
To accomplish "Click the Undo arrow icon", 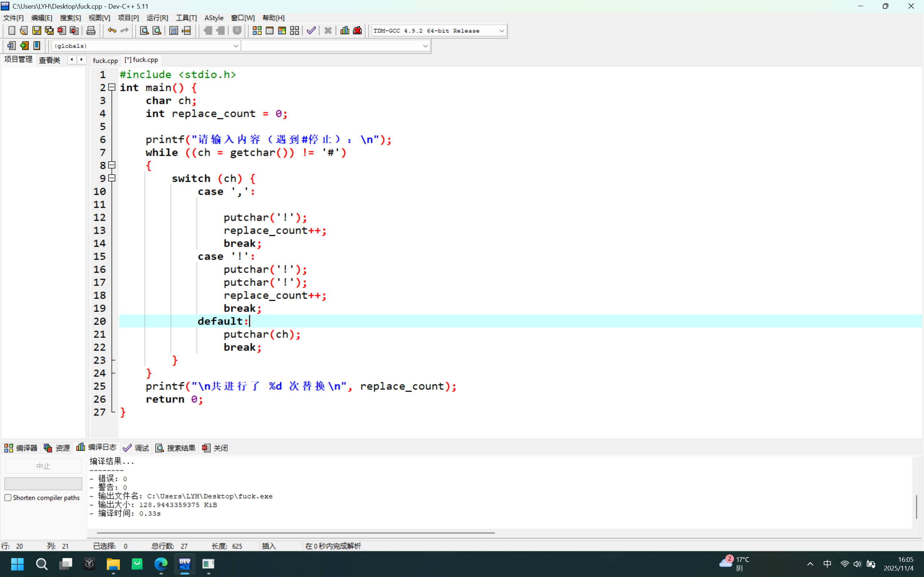I will click(x=112, y=31).
